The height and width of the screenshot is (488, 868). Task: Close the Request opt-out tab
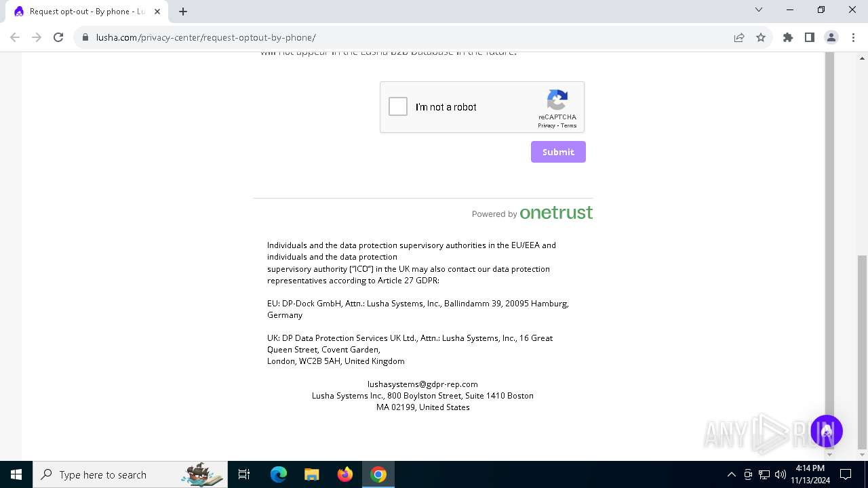point(157,12)
